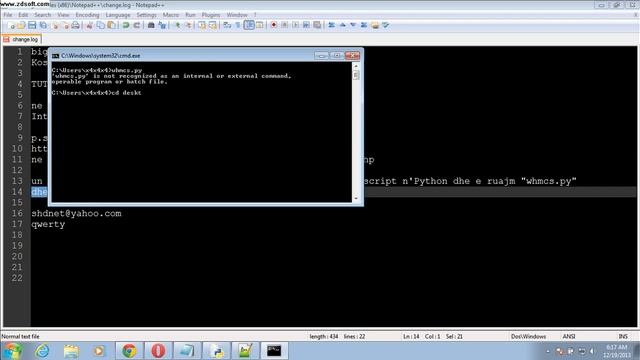The height and width of the screenshot is (360, 640).
Task: Save the file with the Save icon
Action: [32, 25]
